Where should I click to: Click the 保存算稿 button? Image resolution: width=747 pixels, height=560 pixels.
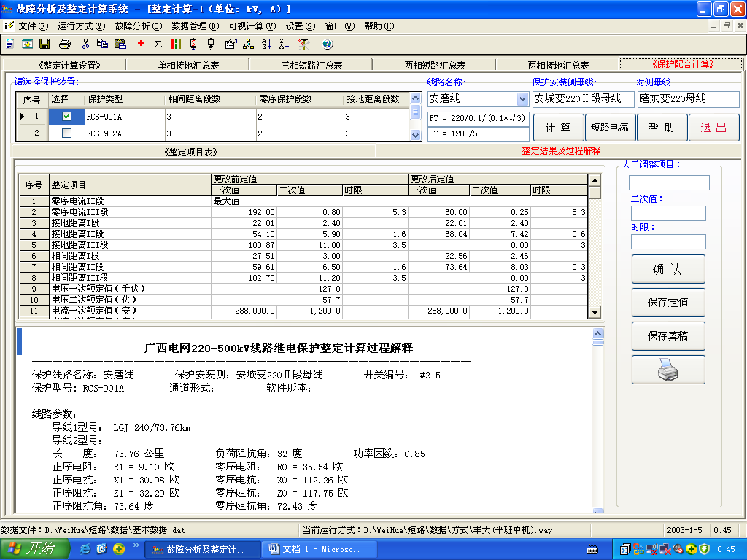(668, 336)
